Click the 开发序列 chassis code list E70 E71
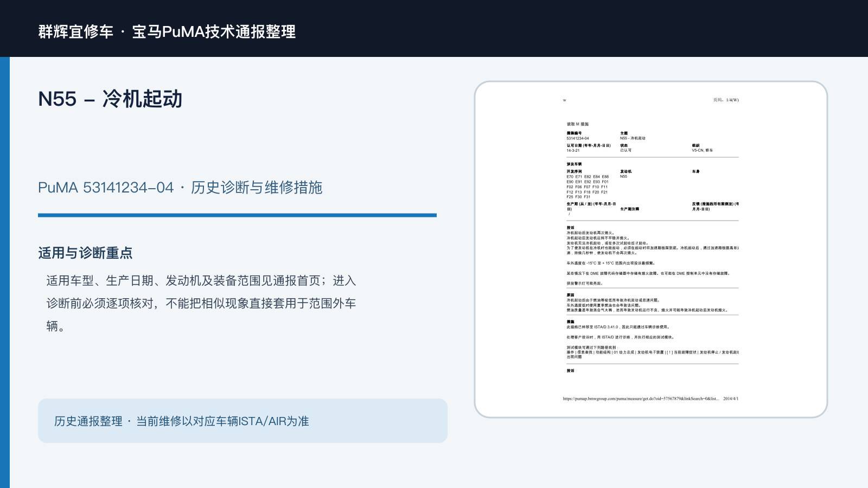 click(588, 184)
